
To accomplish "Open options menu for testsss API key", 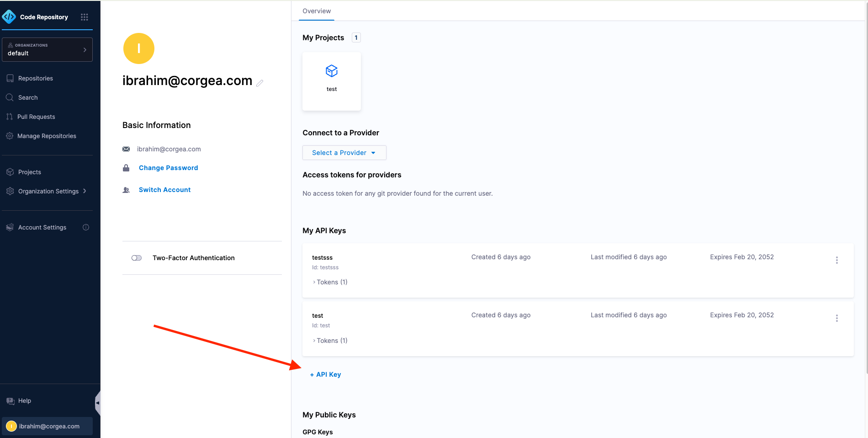I will pos(837,260).
